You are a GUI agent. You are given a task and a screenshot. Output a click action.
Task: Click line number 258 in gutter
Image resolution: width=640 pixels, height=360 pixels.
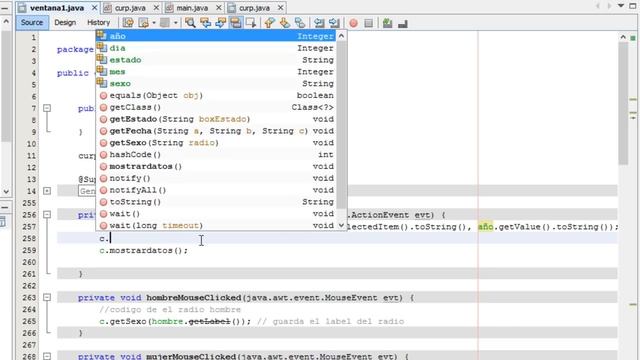coord(29,238)
